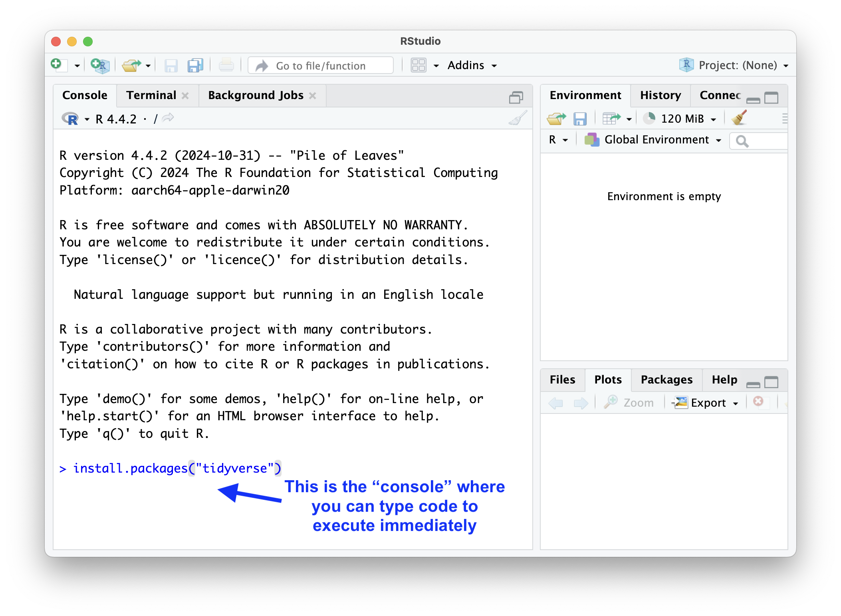Switch to the Background Jobs tab

256,95
